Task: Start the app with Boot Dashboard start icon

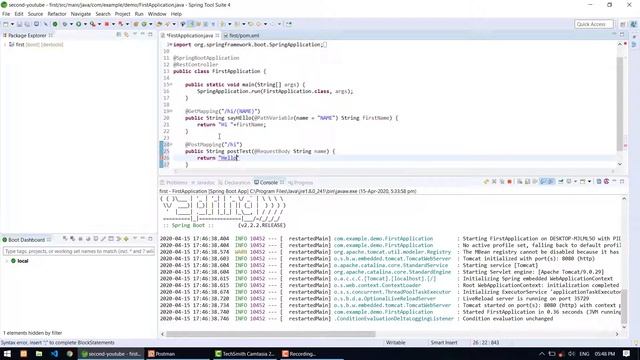Action: [65, 239]
